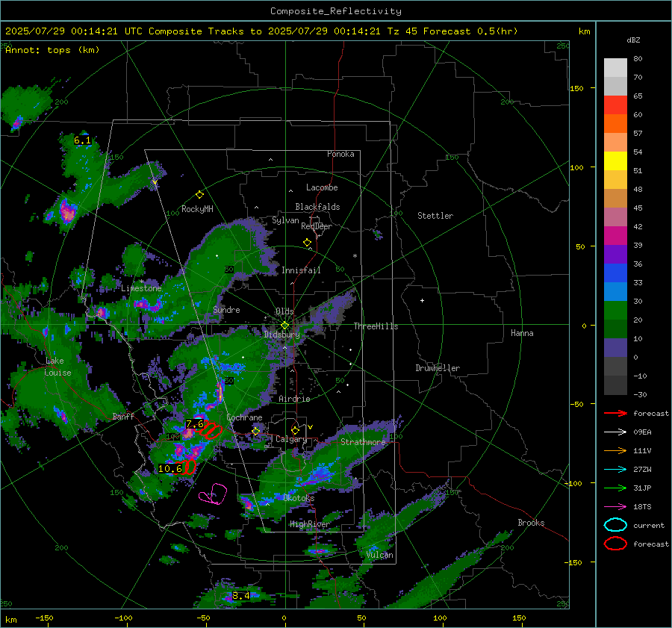This screenshot has height=628, width=672.
Task: Click the Cochrane city label
Action: click(244, 417)
